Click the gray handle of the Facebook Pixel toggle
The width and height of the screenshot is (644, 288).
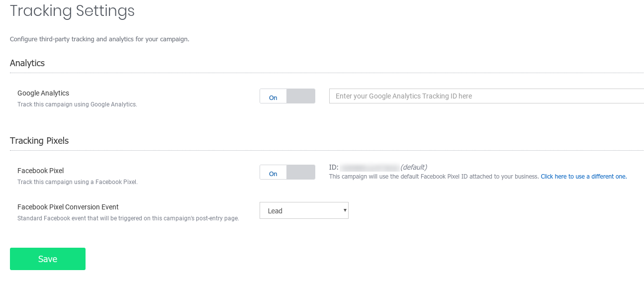[301, 173]
